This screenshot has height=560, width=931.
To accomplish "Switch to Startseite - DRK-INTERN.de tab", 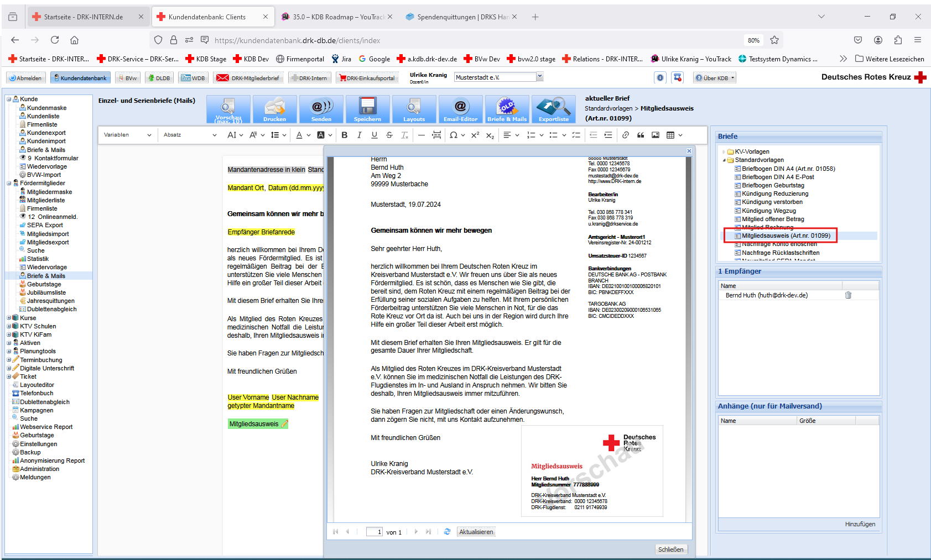I will [x=88, y=17].
